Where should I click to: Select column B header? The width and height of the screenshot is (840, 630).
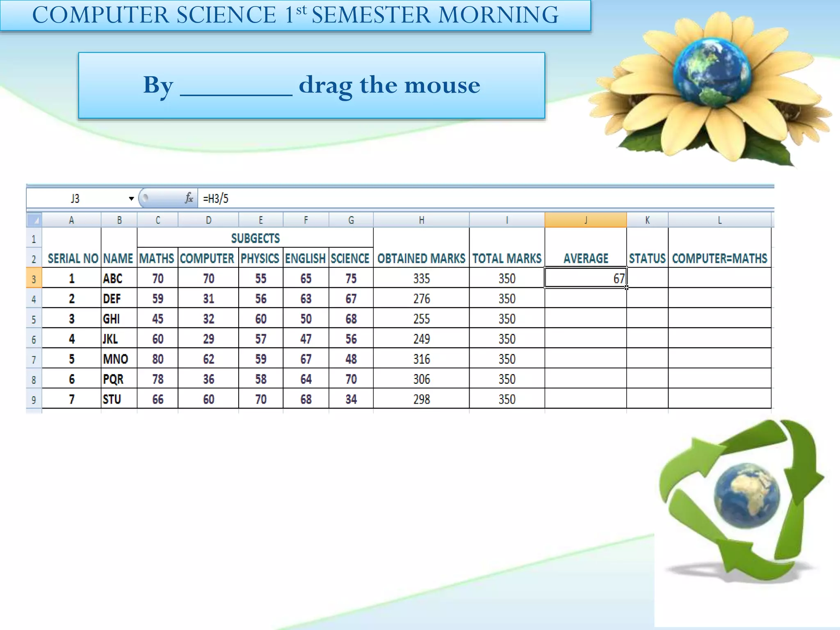(x=119, y=220)
